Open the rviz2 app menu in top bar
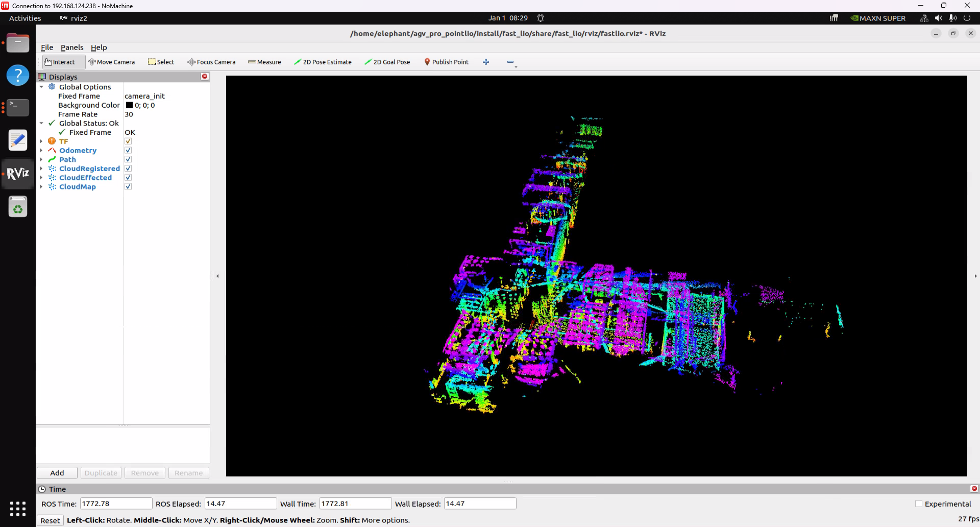Image resolution: width=980 pixels, height=527 pixels. [x=74, y=18]
